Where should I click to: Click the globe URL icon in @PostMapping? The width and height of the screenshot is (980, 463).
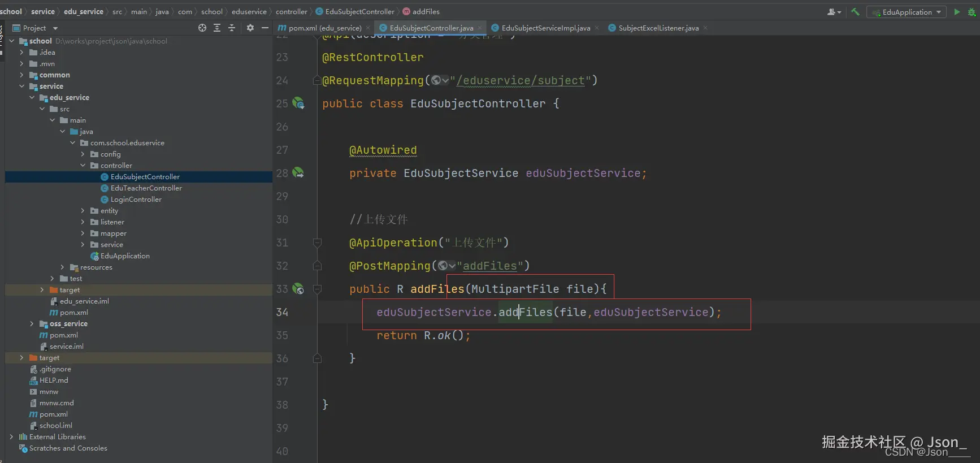[x=443, y=266]
